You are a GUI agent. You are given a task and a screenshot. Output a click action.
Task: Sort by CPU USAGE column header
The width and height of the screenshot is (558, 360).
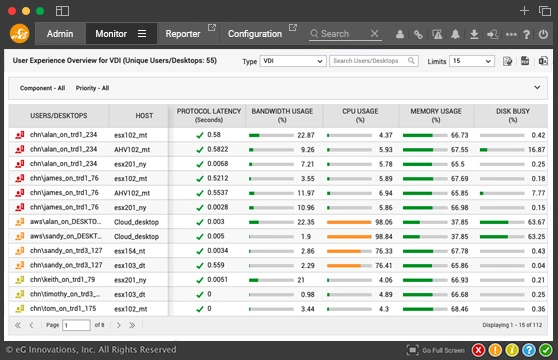point(360,116)
